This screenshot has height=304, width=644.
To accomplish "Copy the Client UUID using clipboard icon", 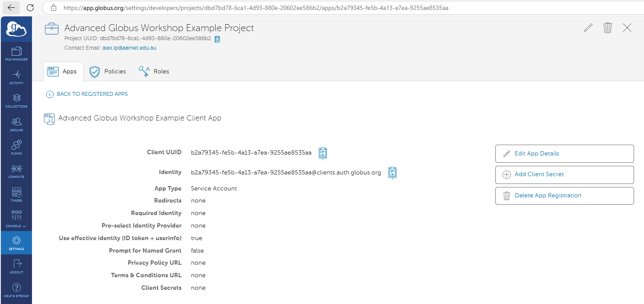I will click(322, 153).
